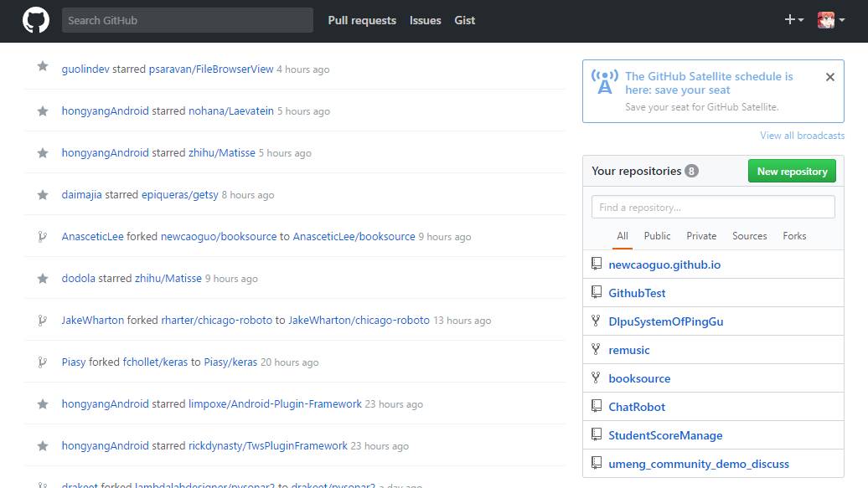Open rharter/chicago-roboto repository link
Screen dimensions: 868x488
coord(216,321)
